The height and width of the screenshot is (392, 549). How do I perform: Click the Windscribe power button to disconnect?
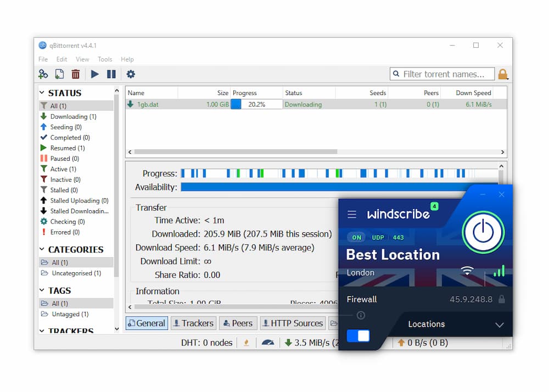point(484,232)
